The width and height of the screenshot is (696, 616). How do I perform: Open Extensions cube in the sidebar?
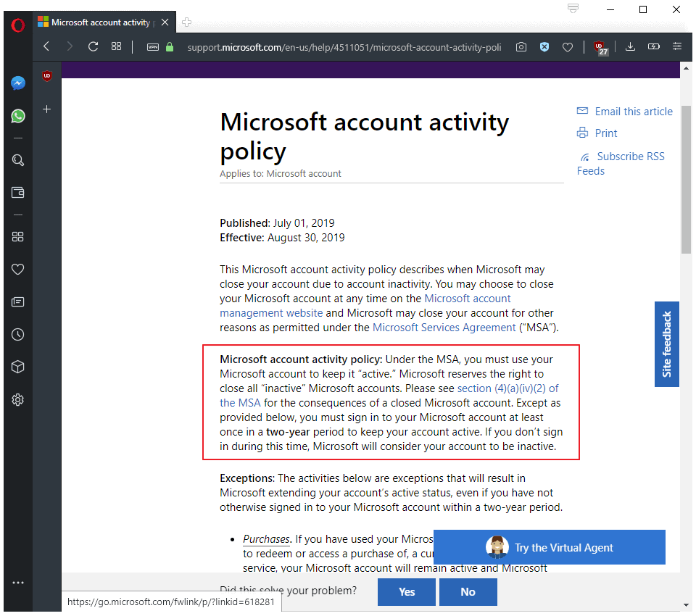click(x=17, y=367)
